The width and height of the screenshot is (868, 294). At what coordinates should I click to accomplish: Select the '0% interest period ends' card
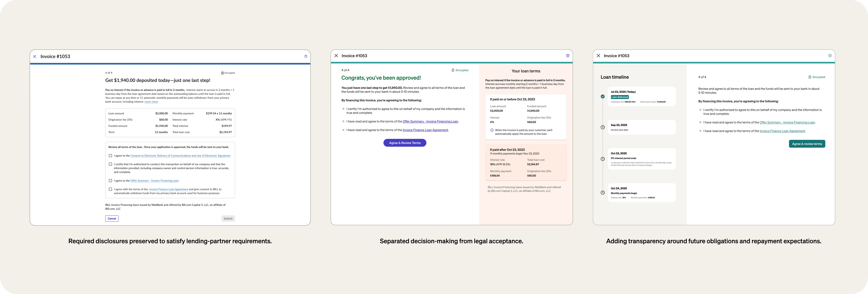coord(642,159)
